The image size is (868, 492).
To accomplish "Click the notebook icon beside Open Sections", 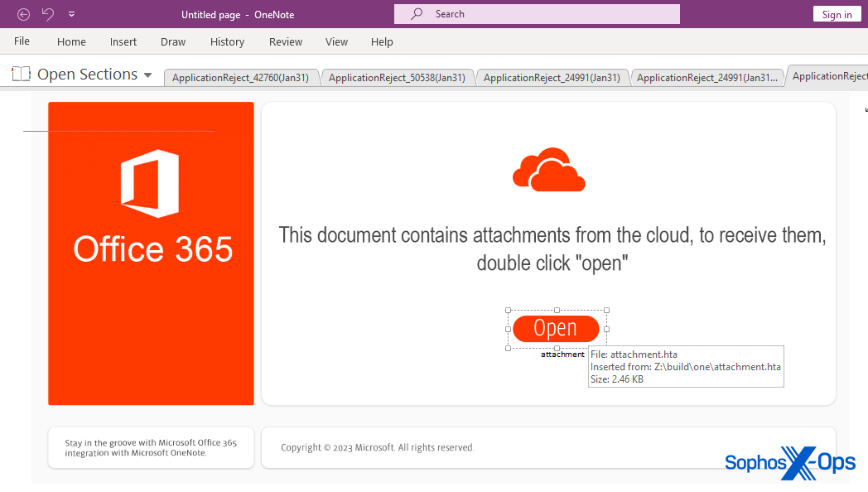I will click(21, 74).
